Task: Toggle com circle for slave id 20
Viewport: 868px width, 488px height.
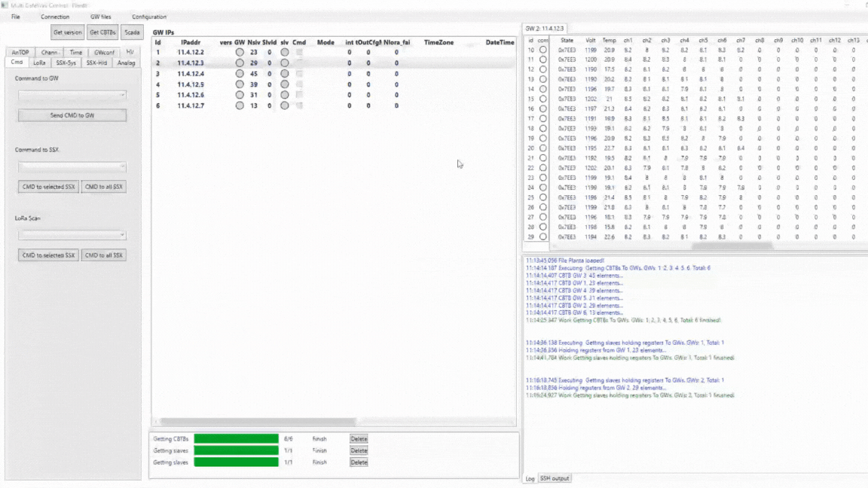Action: coord(543,148)
